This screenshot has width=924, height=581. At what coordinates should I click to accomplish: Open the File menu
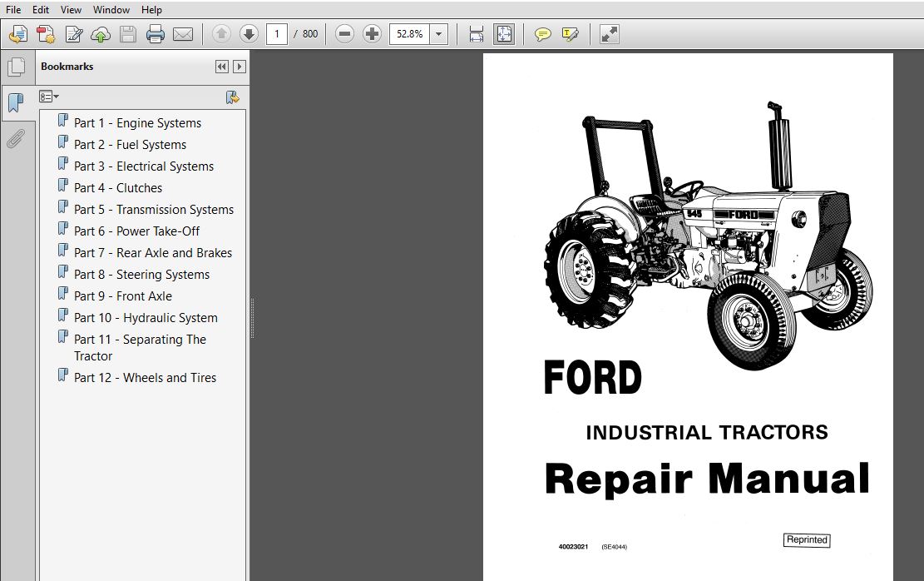pyautogui.click(x=13, y=10)
